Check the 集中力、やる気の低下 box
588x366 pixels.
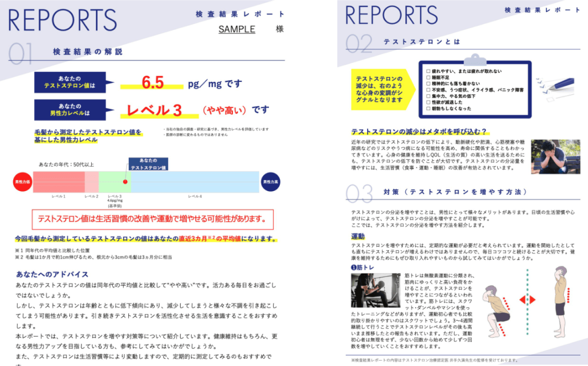(x=428, y=96)
